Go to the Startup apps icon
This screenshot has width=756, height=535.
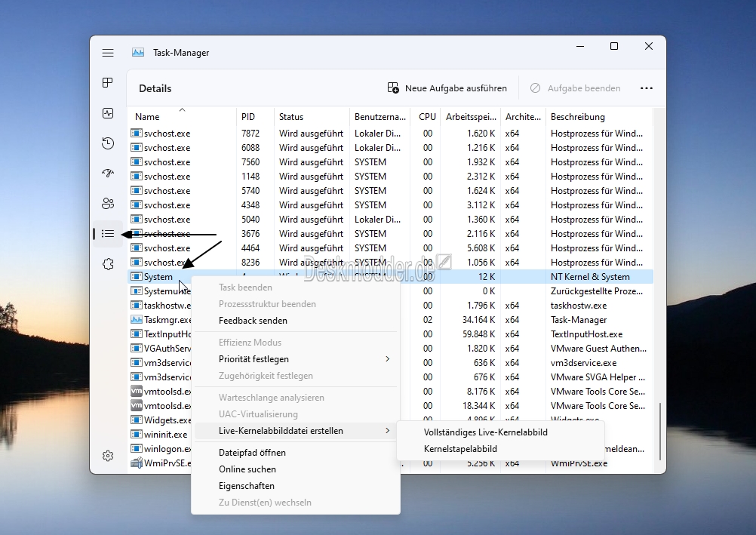pyautogui.click(x=108, y=174)
